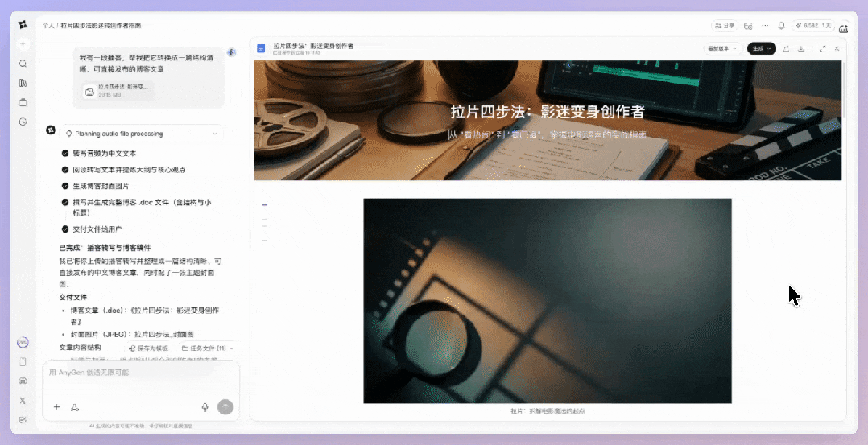Open the 最新版本 version dropdown
The height and width of the screenshot is (445, 868).
722,48
